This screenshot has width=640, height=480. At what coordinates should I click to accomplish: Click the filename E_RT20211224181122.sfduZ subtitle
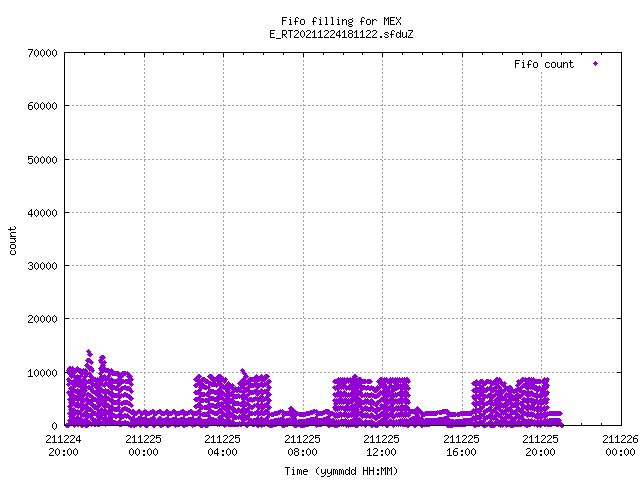(x=341, y=34)
